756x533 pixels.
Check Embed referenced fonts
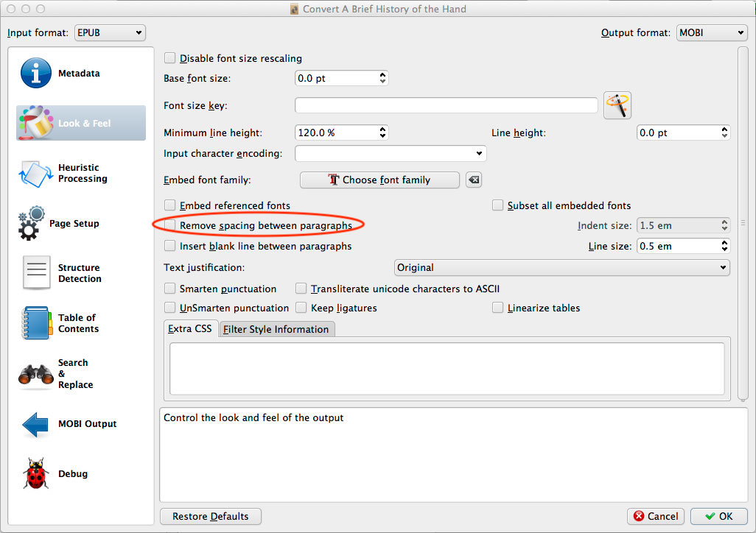coord(169,205)
